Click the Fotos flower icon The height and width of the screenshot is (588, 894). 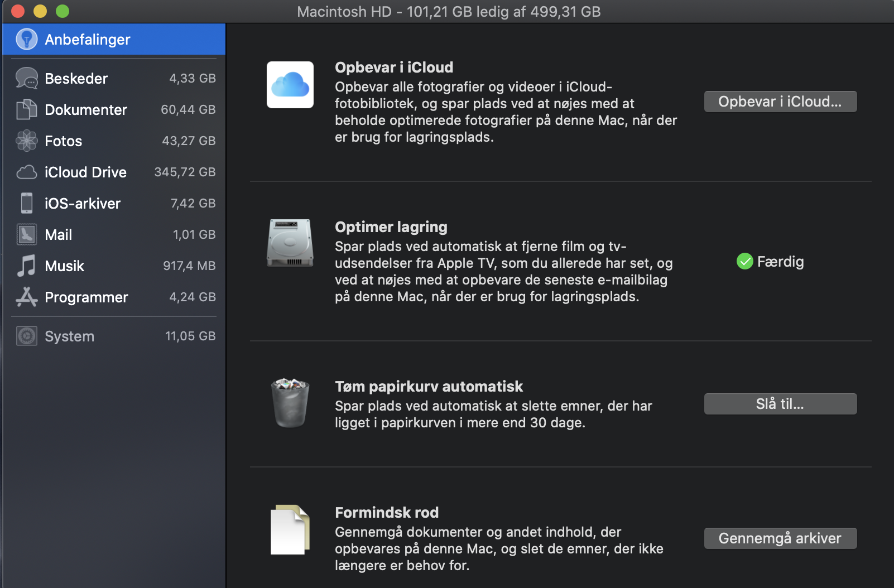pyautogui.click(x=26, y=141)
